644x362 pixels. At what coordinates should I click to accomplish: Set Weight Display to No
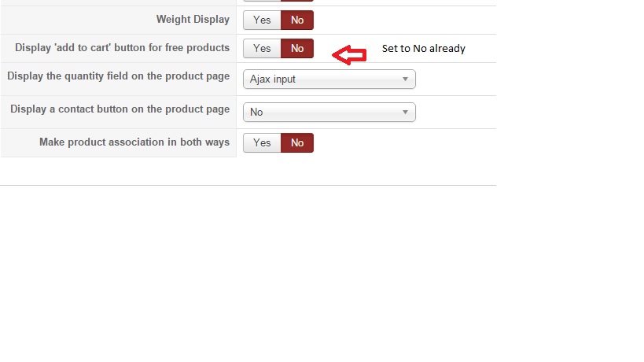tap(297, 20)
